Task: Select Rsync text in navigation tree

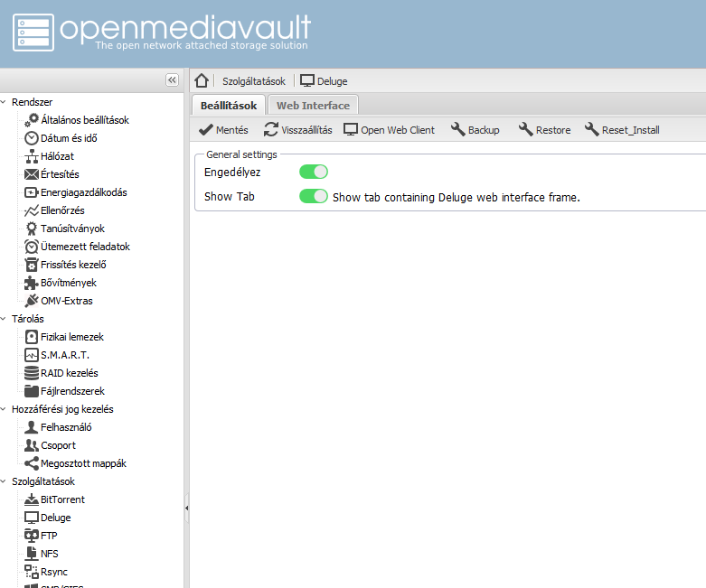Action: [x=54, y=572]
